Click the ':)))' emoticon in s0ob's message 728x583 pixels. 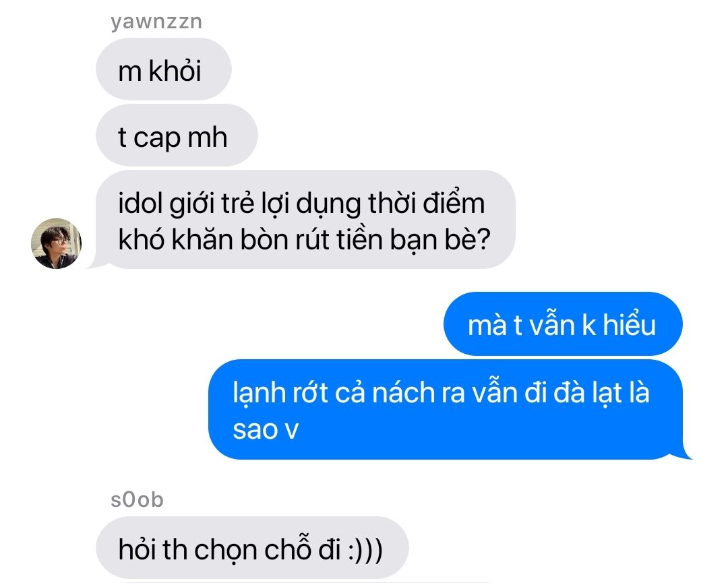pos(366,549)
